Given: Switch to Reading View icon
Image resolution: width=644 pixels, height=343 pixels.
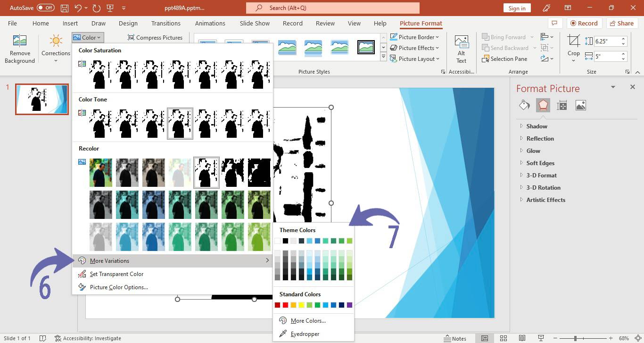Looking at the screenshot, I should click(522, 338).
